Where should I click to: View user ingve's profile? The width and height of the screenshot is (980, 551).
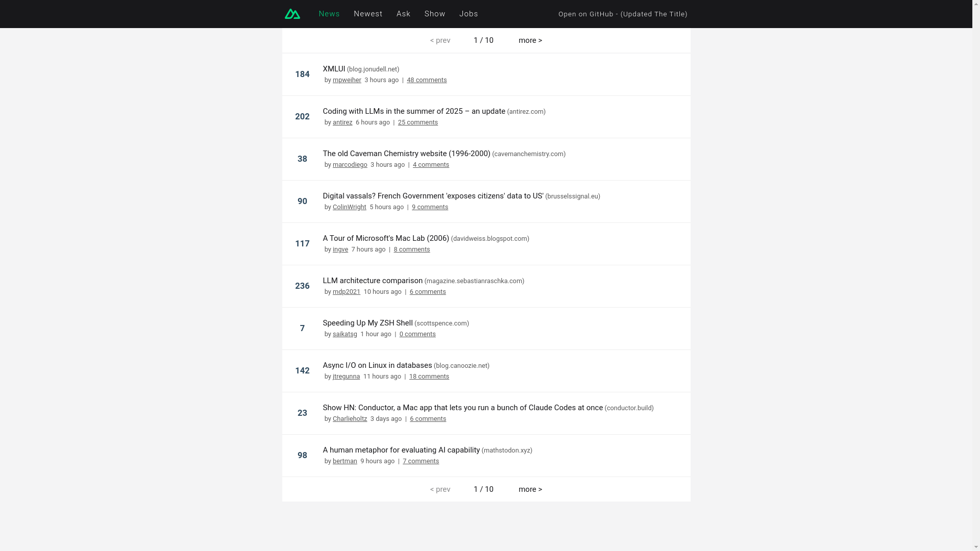click(x=340, y=249)
